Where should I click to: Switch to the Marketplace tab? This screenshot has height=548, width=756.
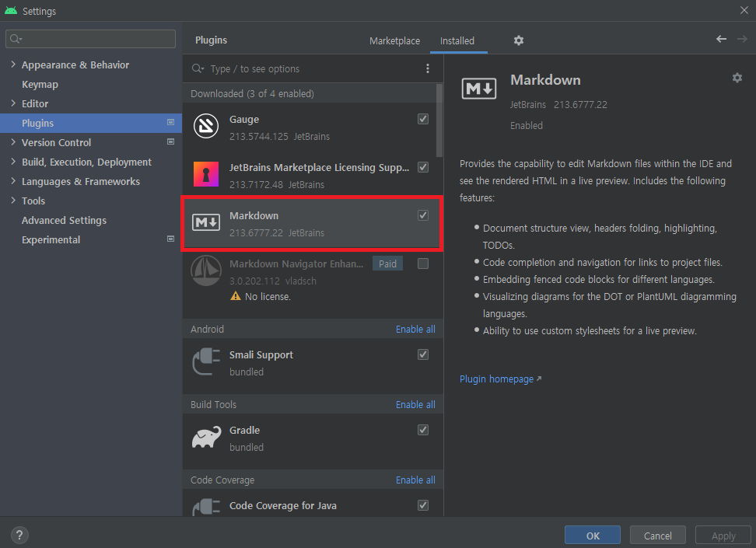(x=394, y=41)
